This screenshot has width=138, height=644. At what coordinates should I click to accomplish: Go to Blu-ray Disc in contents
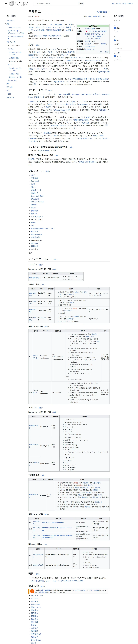[x=12, y=80]
